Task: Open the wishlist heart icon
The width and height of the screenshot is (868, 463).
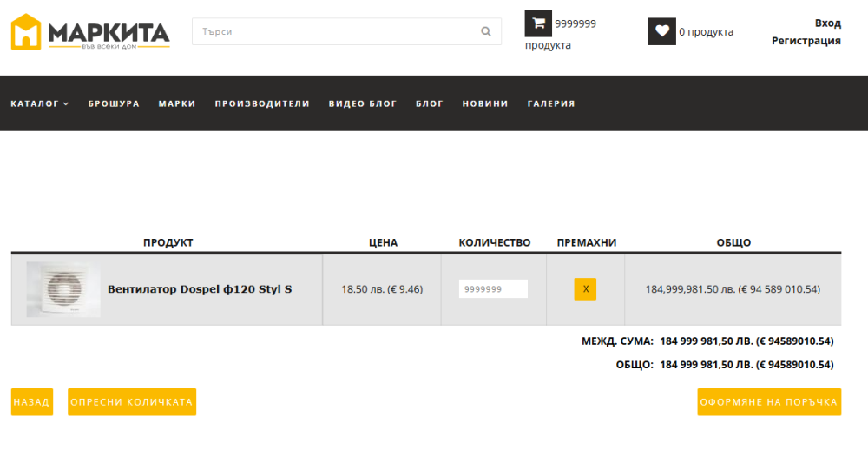Action: click(661, 31)
